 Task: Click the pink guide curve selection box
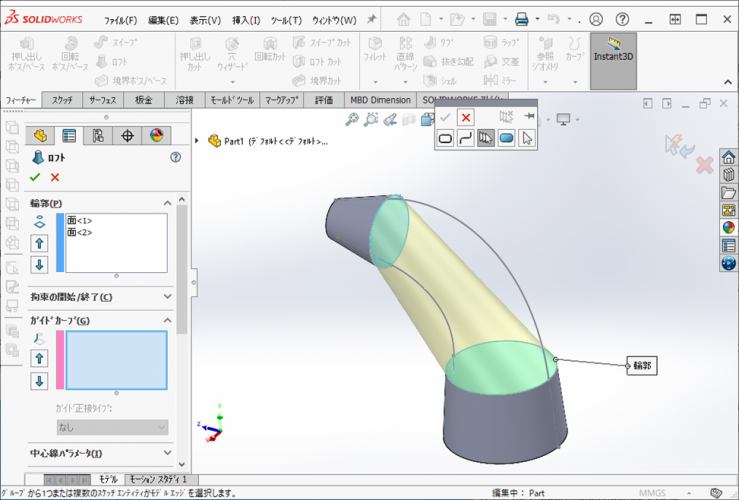coord(116,360)
